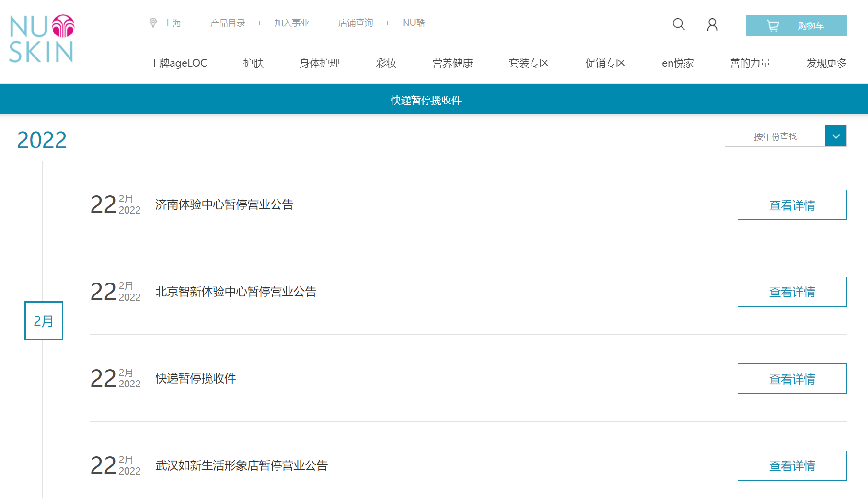Click 查看详情 for 武汉如新生活形象店 announcement
868x498 pixels.
(792, 465)
